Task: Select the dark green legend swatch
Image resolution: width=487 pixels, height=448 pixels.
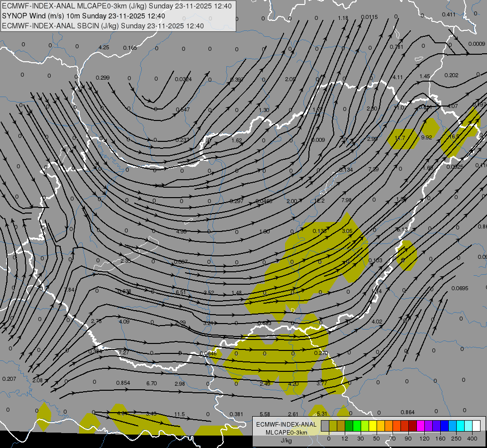Action: click(x=349, y=426)
